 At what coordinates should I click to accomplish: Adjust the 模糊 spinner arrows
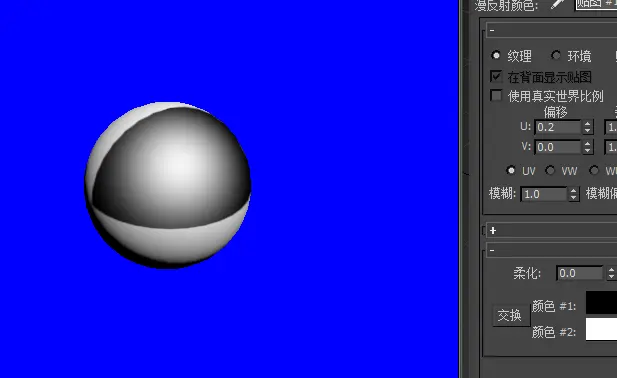coord(573,194)
